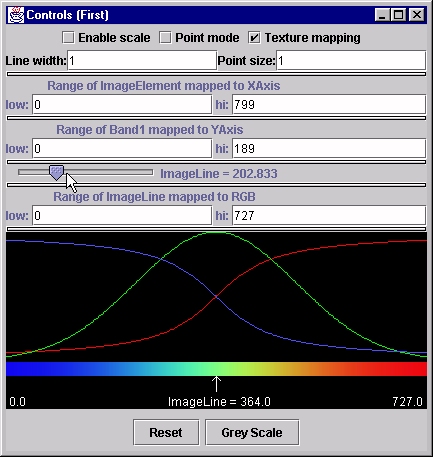Maximize the Controls (First) window
The width and height of the screenshot is (433, 457).
pos(399,15)
